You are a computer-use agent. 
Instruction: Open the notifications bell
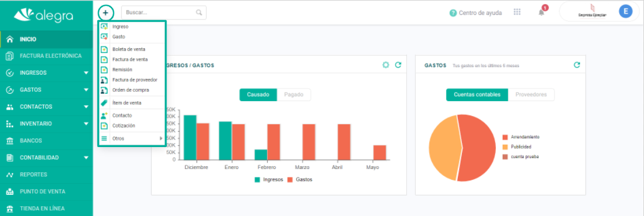click(542, 12)
